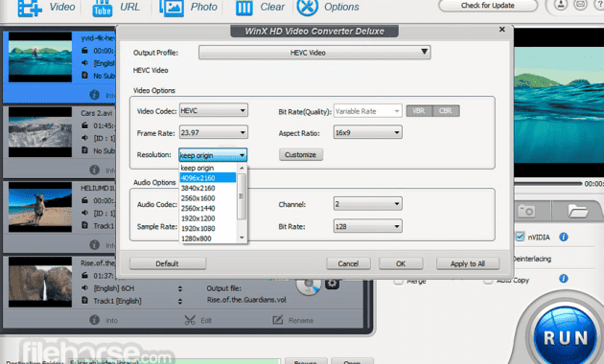Click the Photo slideshow icon
Image resolution: width=604 pixels, height=364 pixels.
click(172, 8)
